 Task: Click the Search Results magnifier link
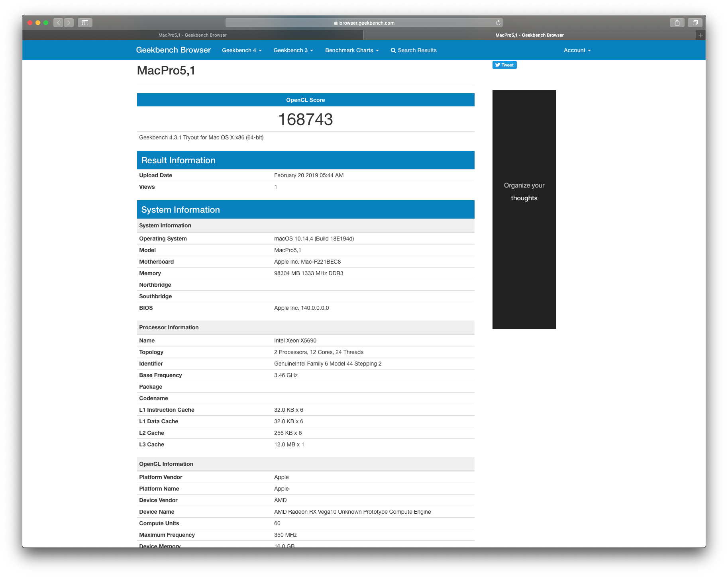414,50
